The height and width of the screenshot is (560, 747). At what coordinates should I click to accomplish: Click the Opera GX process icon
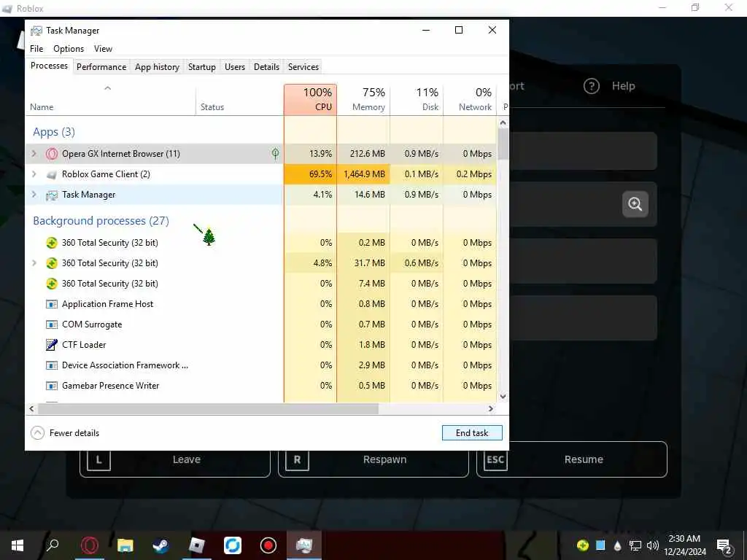point(52,154)
